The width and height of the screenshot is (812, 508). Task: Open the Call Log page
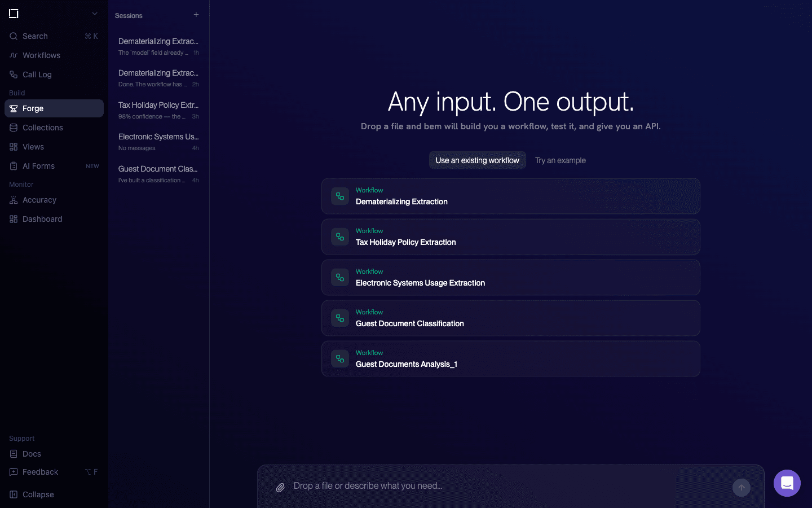tap(37, 75)
